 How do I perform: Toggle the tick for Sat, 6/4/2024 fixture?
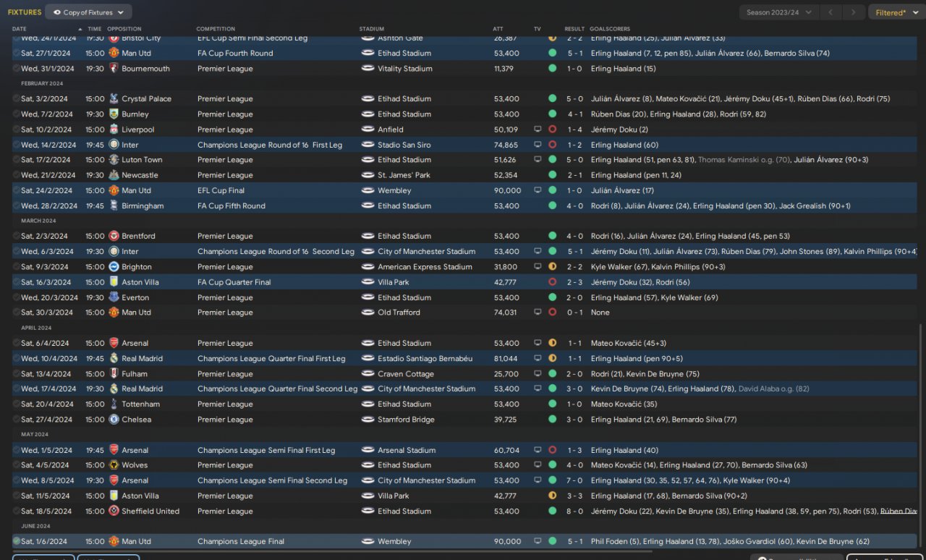tap(17, 344)
